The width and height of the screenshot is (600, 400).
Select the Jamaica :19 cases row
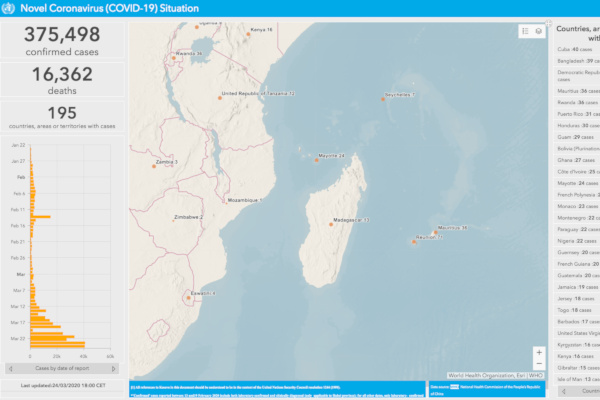577,287
